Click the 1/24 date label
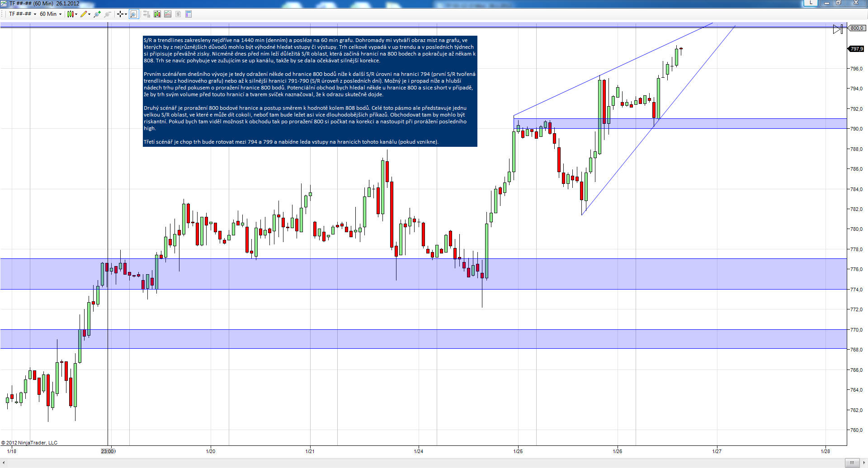The image size is (868, 468). pyautogui.click(x=419, y=451)
